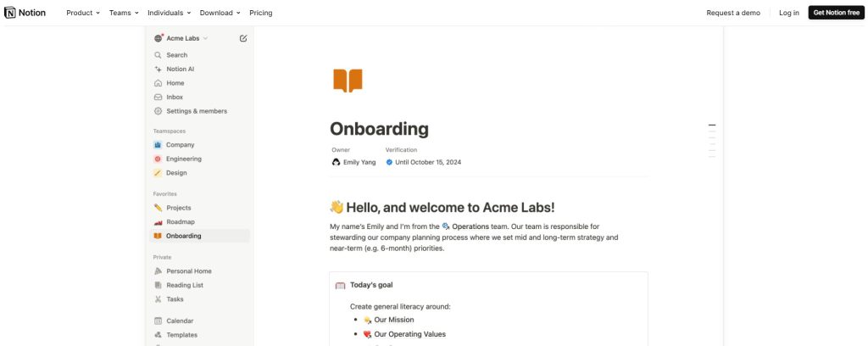Open the Pricing menu item
Screen dimensions: 868x346
point(261,13)
